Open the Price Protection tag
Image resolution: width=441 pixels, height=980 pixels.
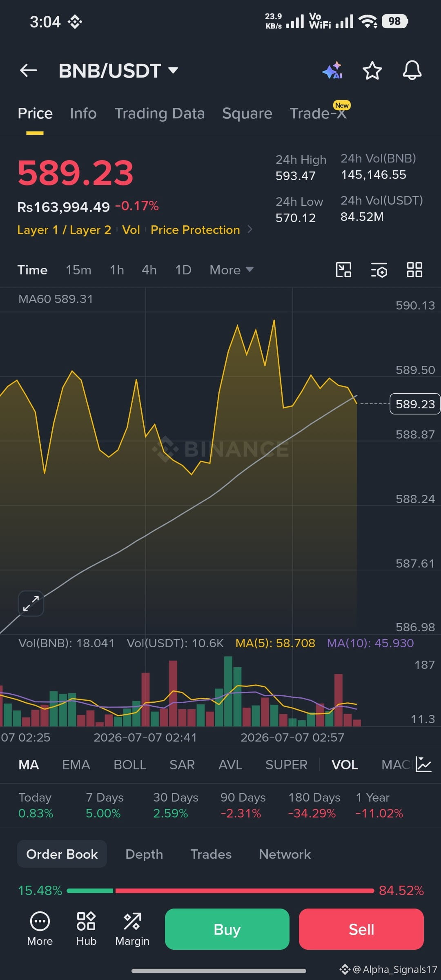pos(195,230)
